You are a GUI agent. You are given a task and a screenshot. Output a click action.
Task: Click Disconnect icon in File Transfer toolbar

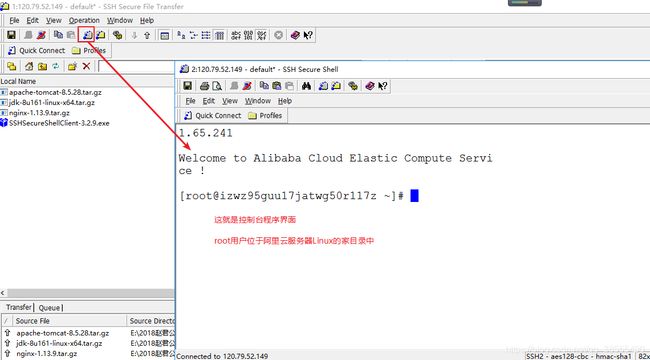41,35
